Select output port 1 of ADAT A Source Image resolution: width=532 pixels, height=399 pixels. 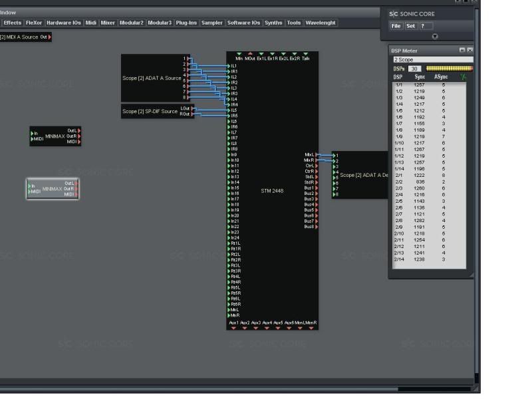(188, 59)
